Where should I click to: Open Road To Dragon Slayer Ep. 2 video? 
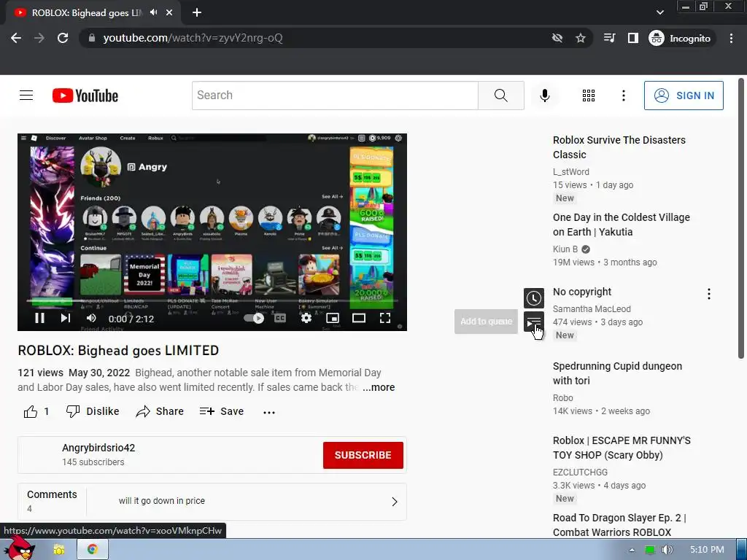pos(619,525)
